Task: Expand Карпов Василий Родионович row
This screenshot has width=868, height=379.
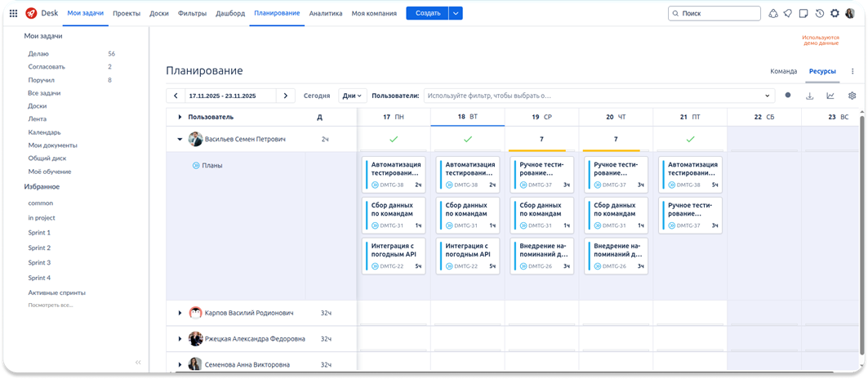Action: (180, 313)
